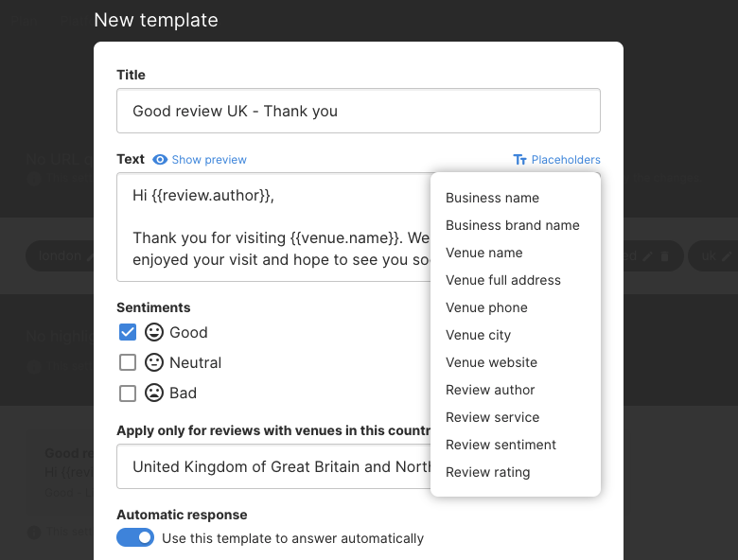Check the Bad sentiment checkbox
Image resolution: width=738 pixels, height=560 pixels.
pos(128,393)
